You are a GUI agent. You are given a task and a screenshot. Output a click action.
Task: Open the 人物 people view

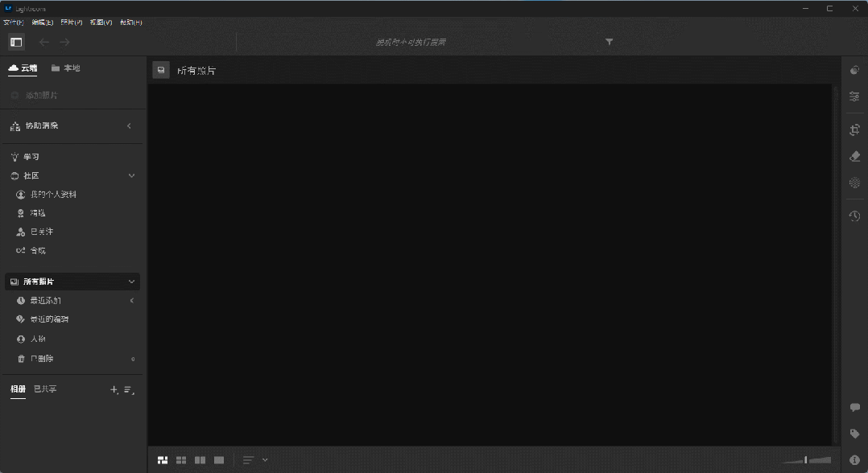click(31, 339)
